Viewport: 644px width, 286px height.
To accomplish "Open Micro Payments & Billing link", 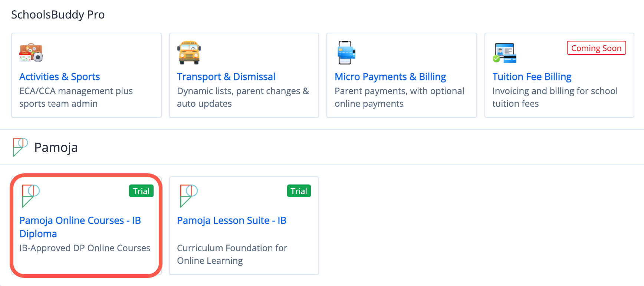I will (x=390, y=77).
